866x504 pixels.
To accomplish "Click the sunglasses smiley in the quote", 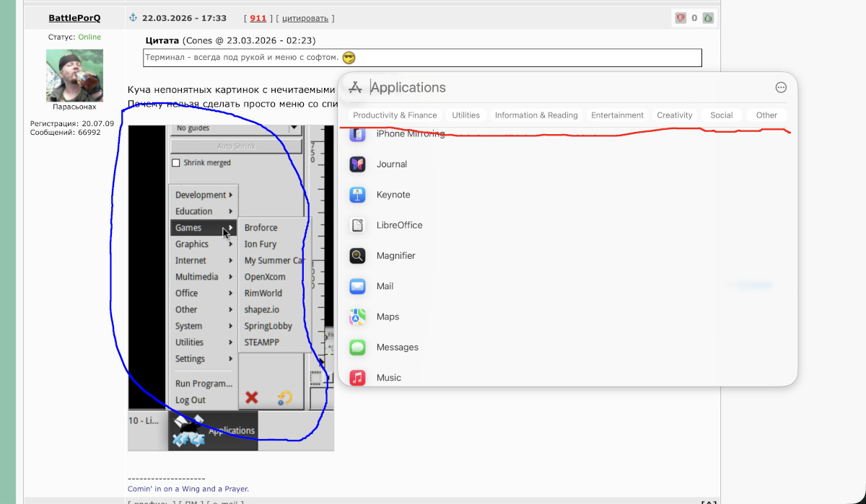I will click(349, 58).
